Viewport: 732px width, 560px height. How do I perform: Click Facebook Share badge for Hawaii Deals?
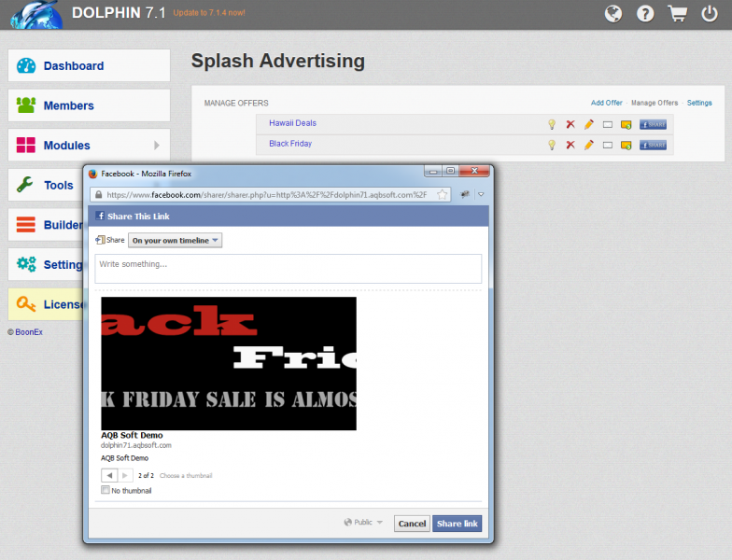pyautogui.click(x=653, y=125)
